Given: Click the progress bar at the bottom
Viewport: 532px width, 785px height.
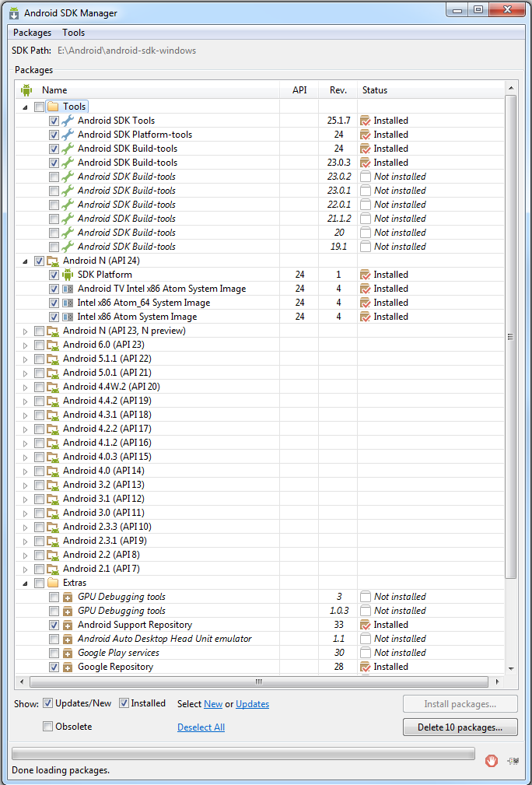Looking at the screenshot, I should point(243,753).
